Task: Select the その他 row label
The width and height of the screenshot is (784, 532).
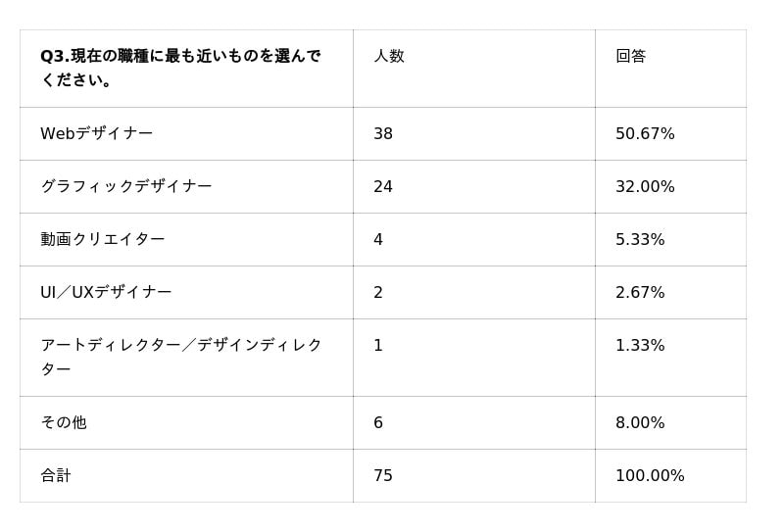Action: click(64, 422)
